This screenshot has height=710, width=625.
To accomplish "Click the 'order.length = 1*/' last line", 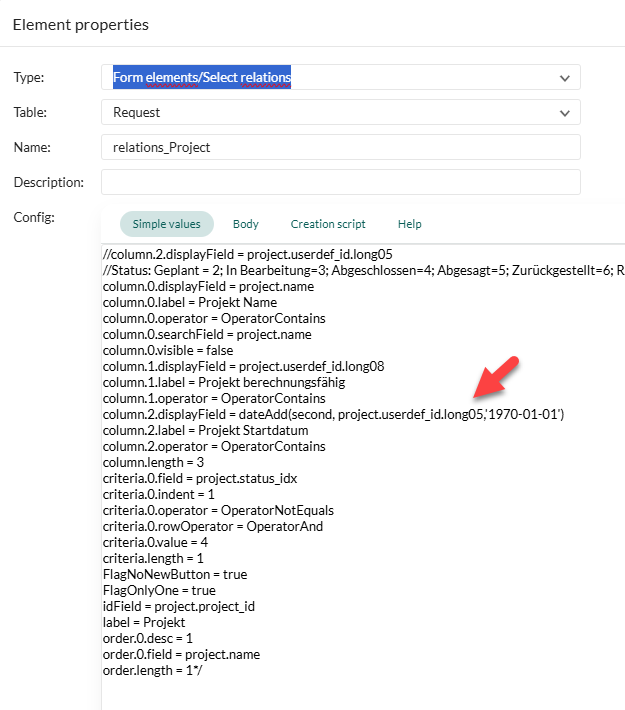I will coord(155,670).
